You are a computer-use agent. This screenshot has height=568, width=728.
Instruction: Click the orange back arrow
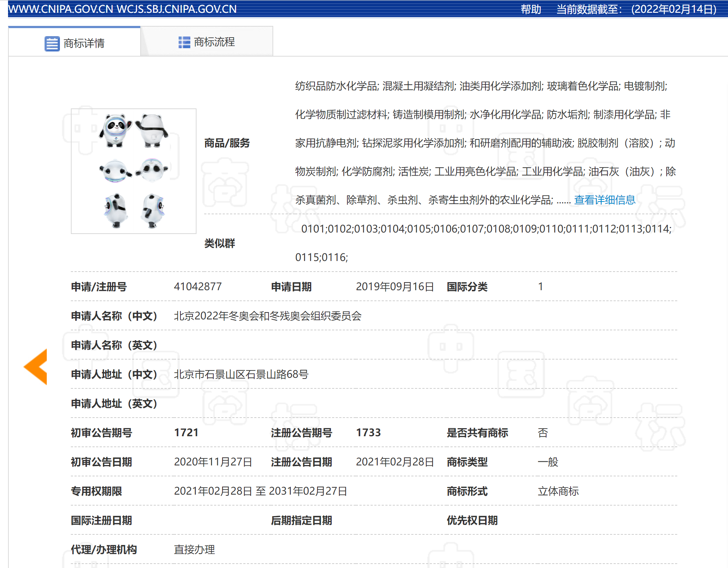(35, 366)
